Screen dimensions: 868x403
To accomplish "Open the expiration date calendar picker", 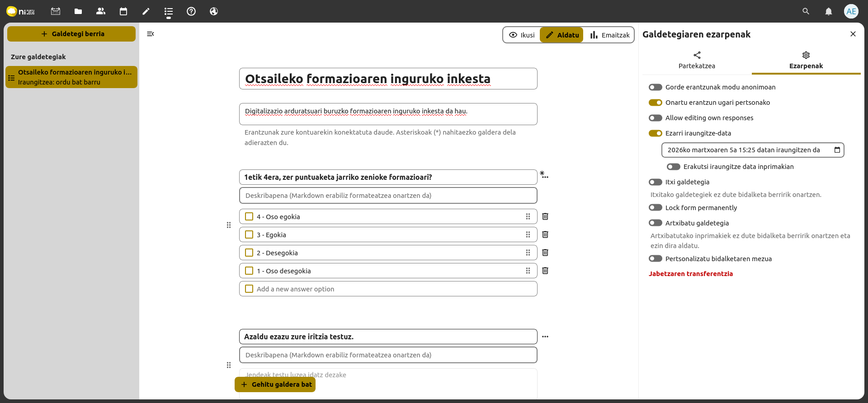I will click(x=837, y=150).
